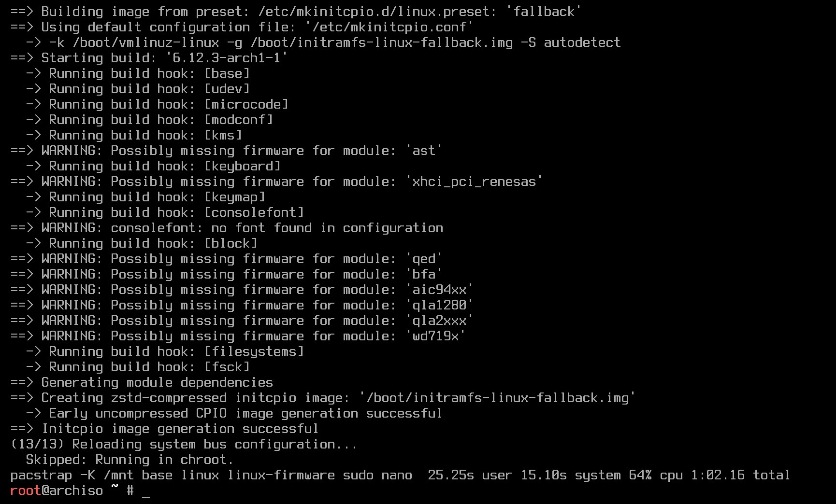The width and height of the screenshot is (836, 504).
Task: Click the red 'root' prompt username
Action: 26,490
